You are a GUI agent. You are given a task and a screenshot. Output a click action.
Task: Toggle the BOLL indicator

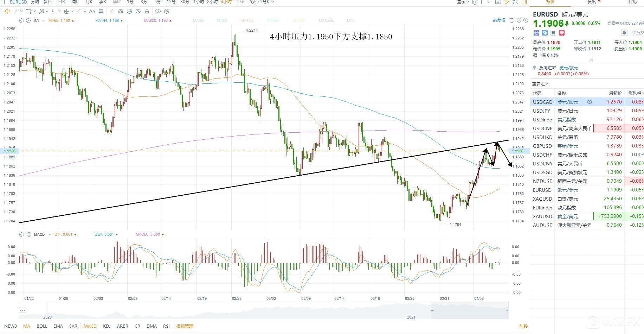[42, 326]
